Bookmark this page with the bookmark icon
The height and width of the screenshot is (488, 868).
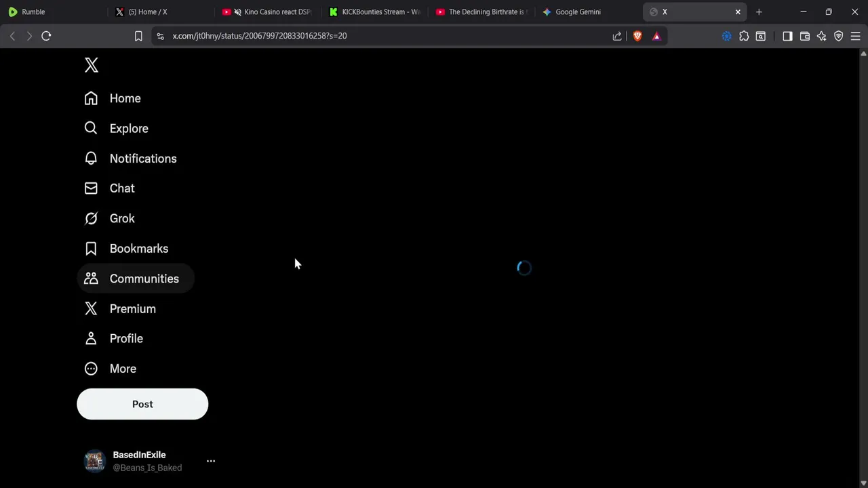[x=138, y=36]
